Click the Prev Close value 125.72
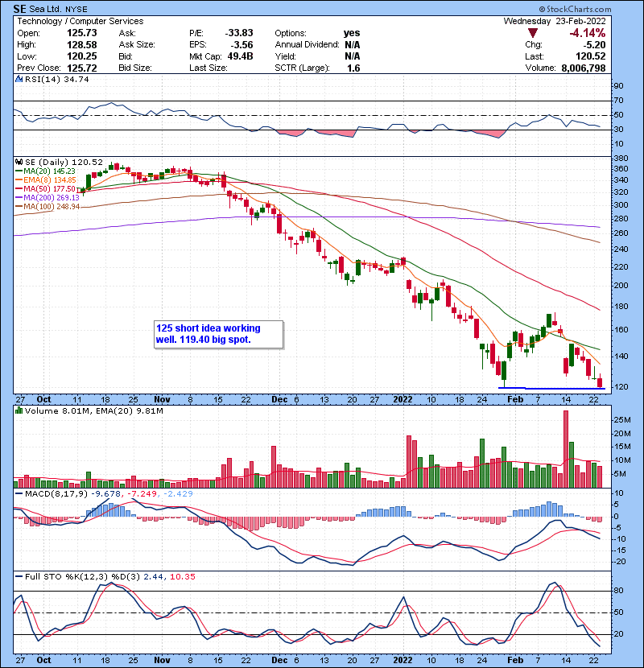The height and width of the screenshot is (668, 644). [x=82, y=68]
